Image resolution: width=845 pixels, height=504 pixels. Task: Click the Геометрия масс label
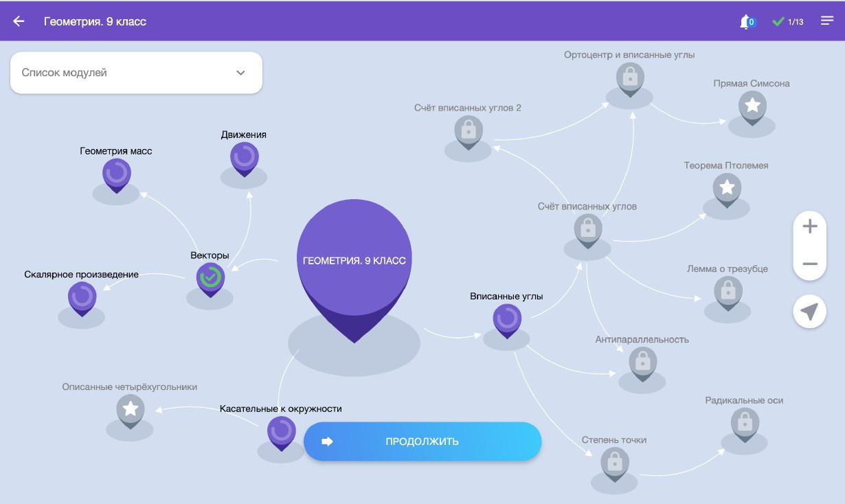click(x=116, y=151)
